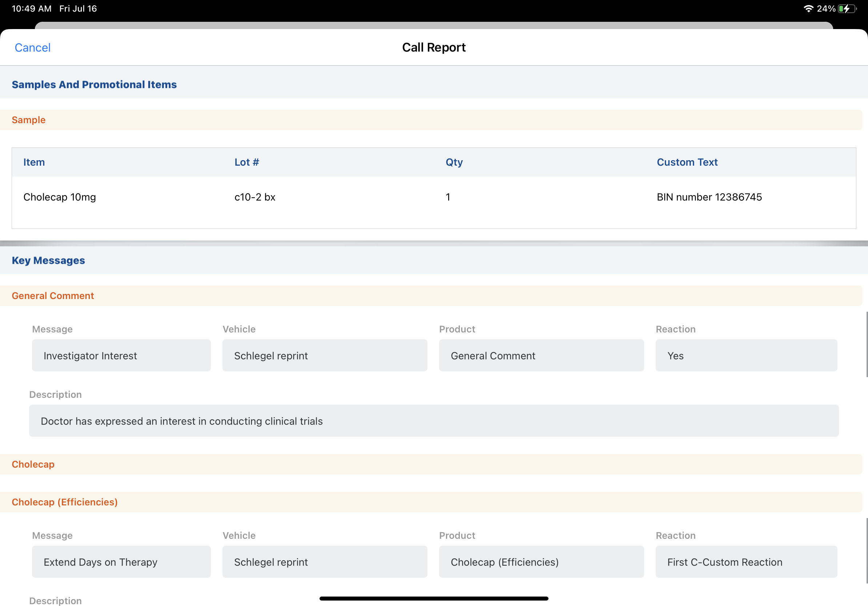This screenshot has width=868, height=606.
Task: Click the BIN number 12386745 text
Action: [x=709, y=197]
